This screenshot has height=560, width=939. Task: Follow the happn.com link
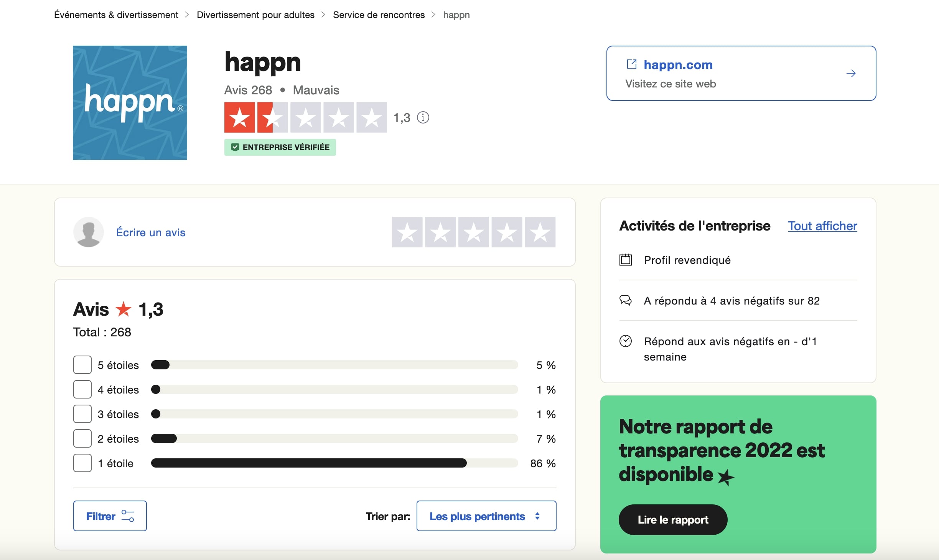678,64
